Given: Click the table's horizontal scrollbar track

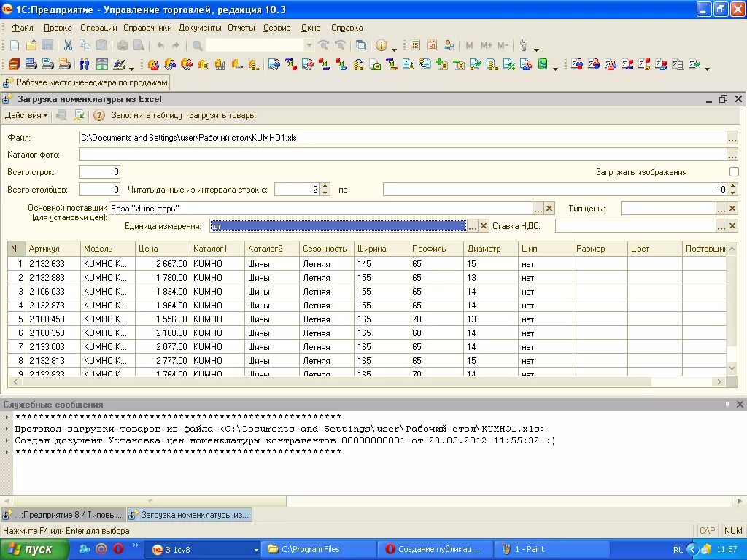Looking at the screenshot, I should point(367,381).
